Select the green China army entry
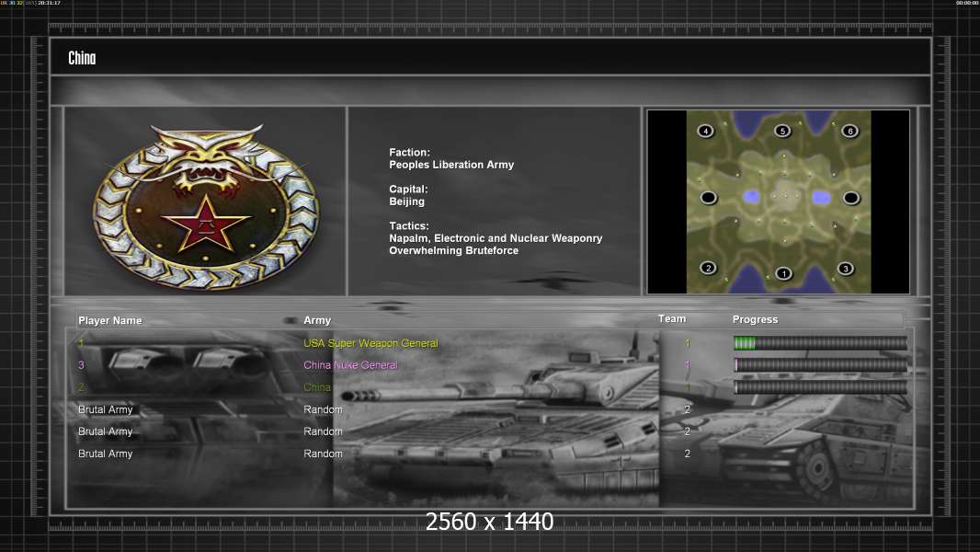The image size is (980, 552). tap(317, 387)
